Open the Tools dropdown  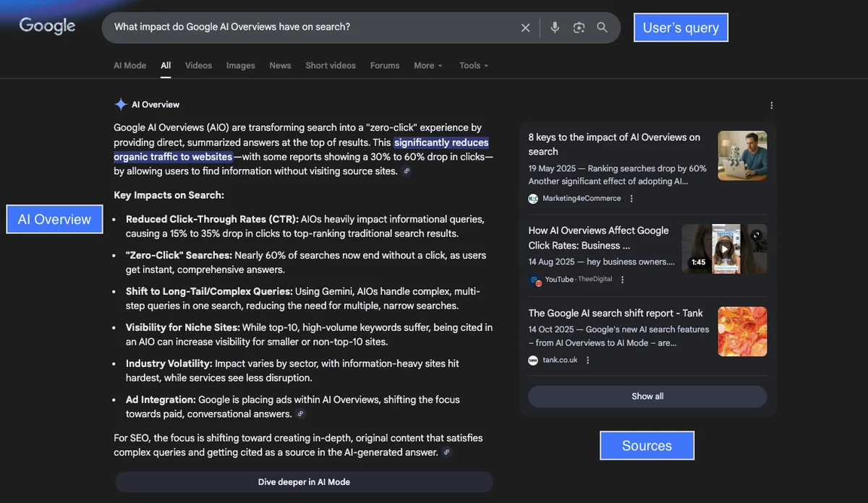pos(473,65)
